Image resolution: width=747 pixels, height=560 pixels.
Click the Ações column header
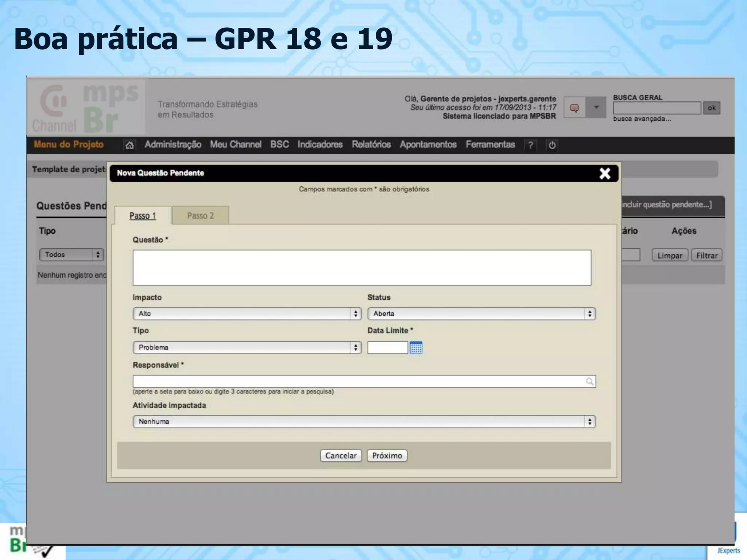tap(684, 231)
